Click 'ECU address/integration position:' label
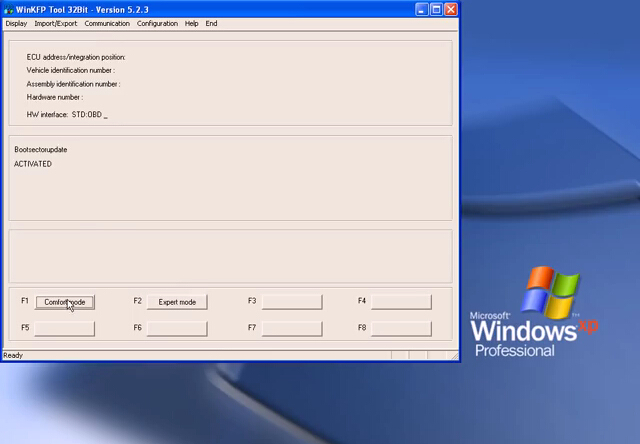 [x=76, y=57]
